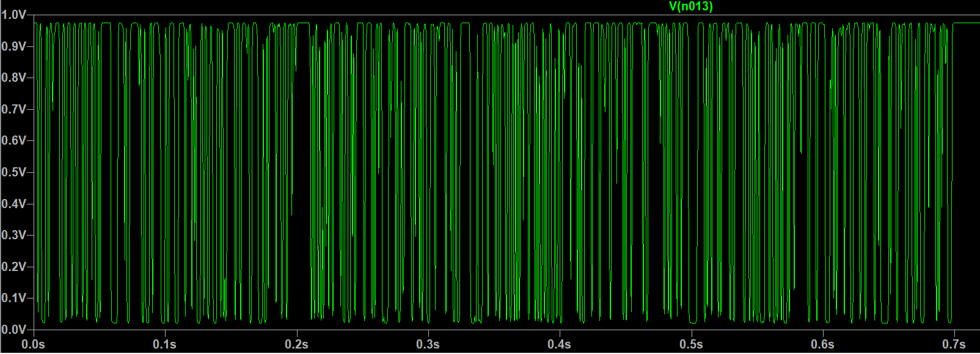Viewport: 980px width, 354px height.
Task: Click the 0.8V vertical axis label
Action: [x=13, y=78]
